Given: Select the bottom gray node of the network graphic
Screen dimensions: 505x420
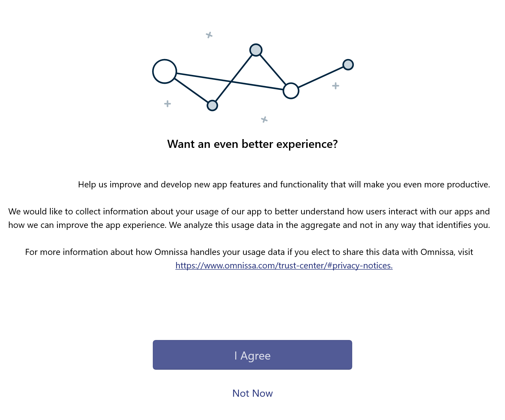Looking at the screenshot, I should pyautogui.click(x=212, y=105).
